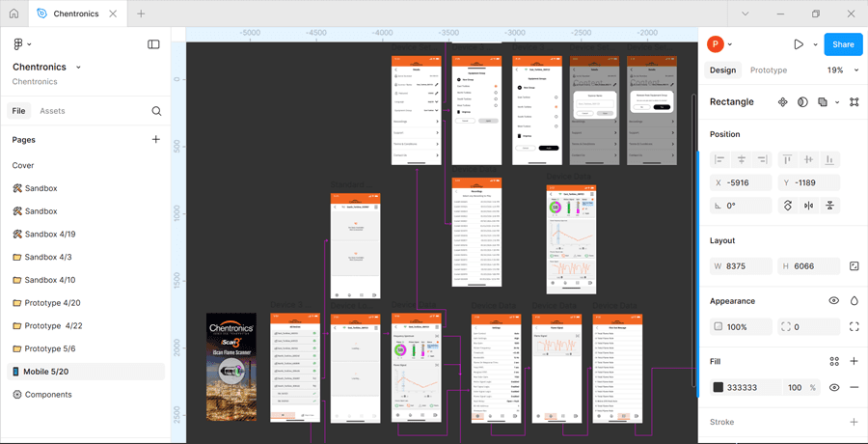Click the layer opacity 100% field
This screenshot has width=868, height=444.
tap(741, 327)
